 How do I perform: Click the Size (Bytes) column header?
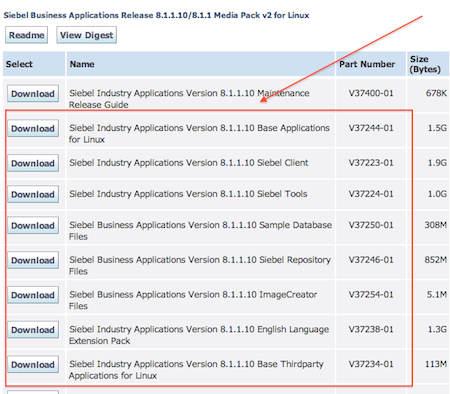(x=428, y=64)
